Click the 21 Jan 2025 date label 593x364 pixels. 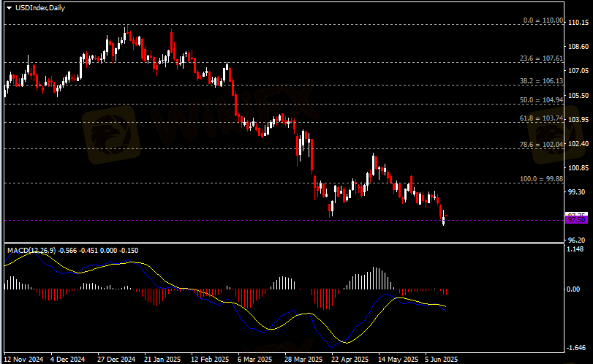tap(162, 359)
